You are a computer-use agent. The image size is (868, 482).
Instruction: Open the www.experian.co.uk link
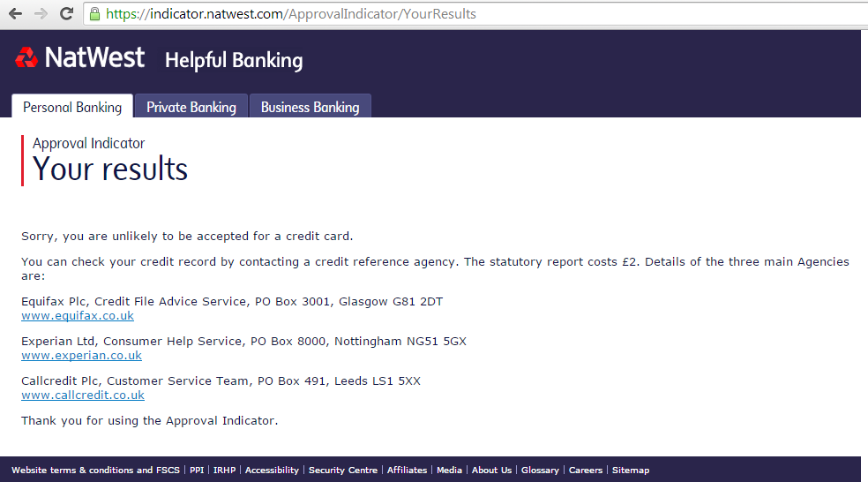point(81,356)
